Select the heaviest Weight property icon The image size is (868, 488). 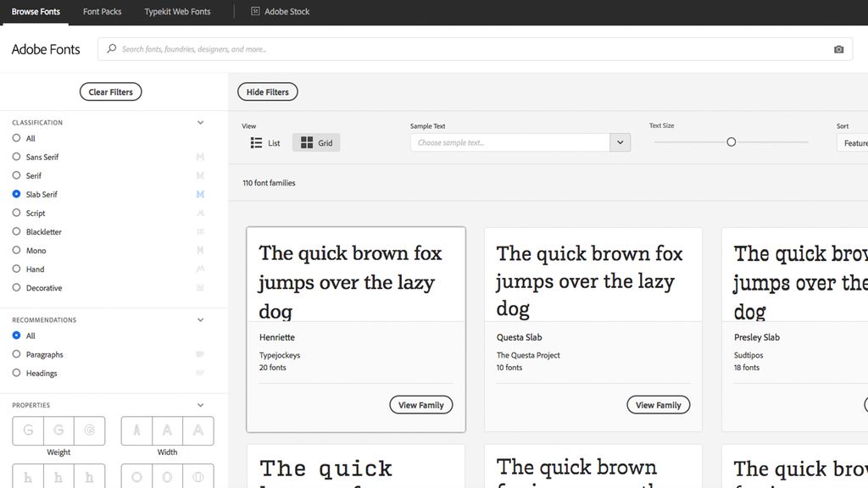coord(89,430)
